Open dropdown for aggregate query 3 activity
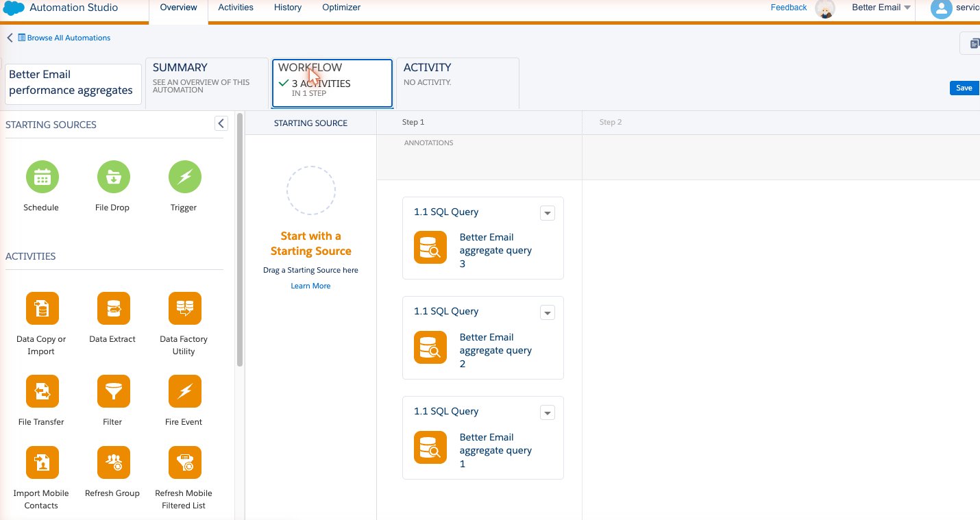Screen dimensions: 980x520 (547, 213)
